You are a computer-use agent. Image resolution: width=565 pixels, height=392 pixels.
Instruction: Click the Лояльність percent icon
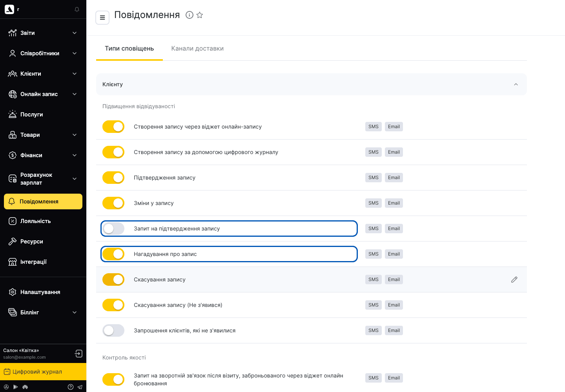point(13,221)
